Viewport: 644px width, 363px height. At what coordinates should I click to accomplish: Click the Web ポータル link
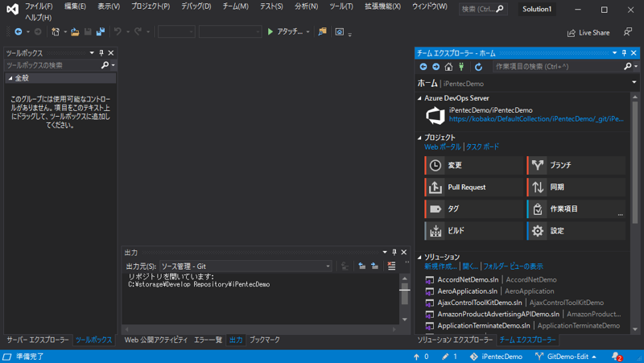coord(442,146)
